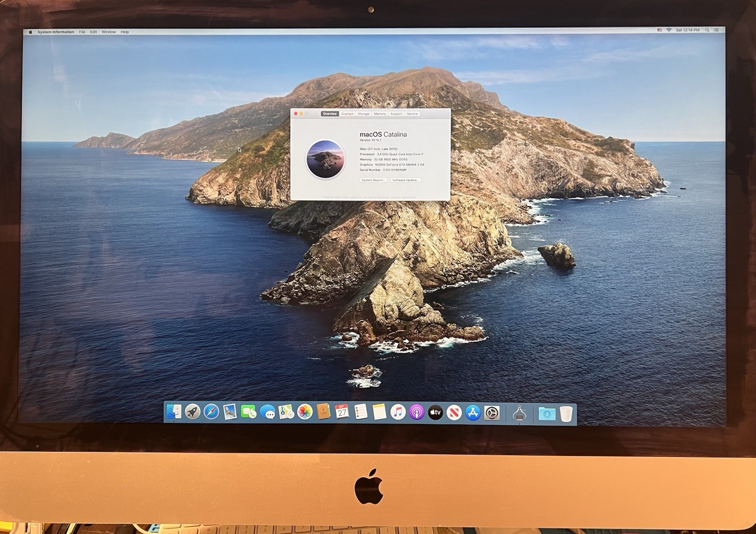
Task: Open System Preferences gear in Dock
Action: 492,413
